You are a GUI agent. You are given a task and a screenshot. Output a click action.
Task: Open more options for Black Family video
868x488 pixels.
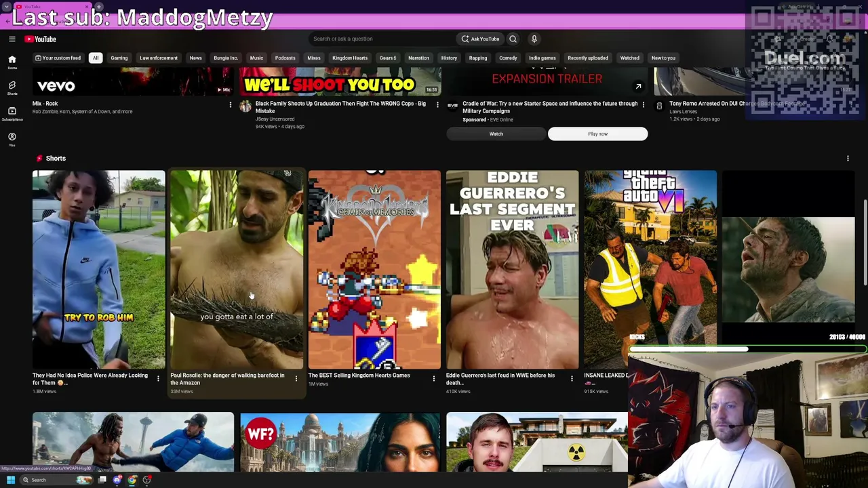[x=437, y=105]
